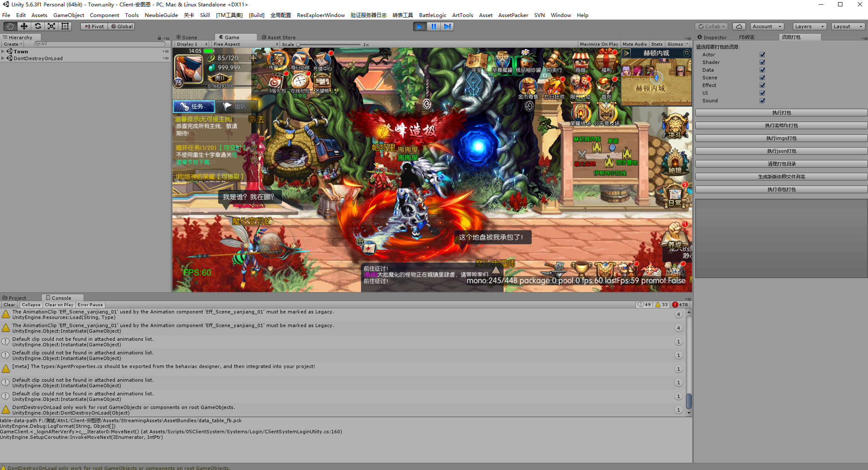Click the 决斗 duel icon
Screen dimensions: 868x470
(x=675, y=125)
